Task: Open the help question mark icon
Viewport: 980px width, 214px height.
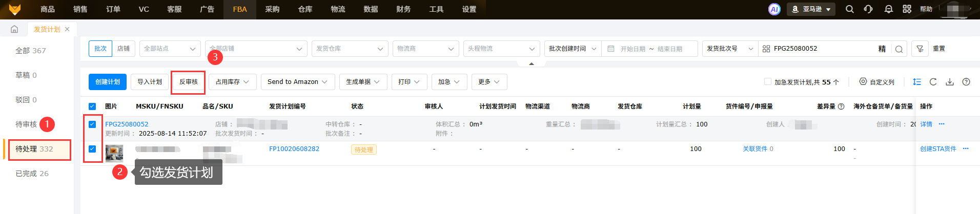Action: 966,82
